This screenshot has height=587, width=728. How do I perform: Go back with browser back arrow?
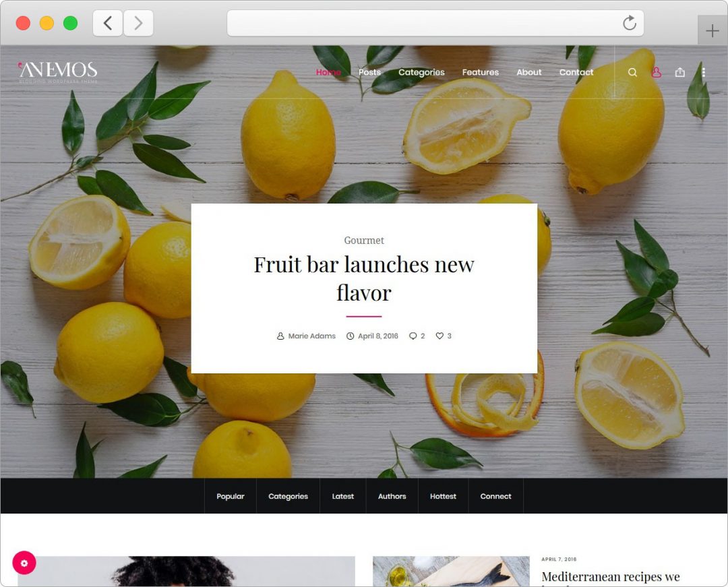(x=108, y=23)
